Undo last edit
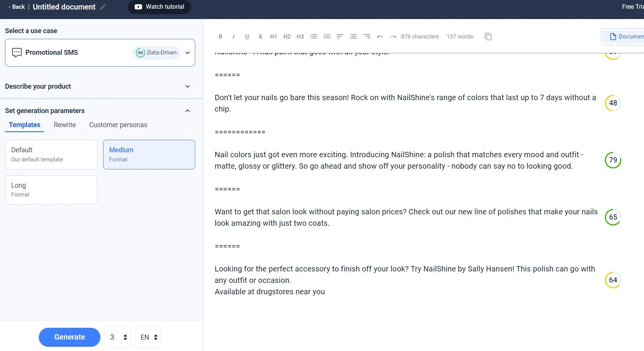 380,37
